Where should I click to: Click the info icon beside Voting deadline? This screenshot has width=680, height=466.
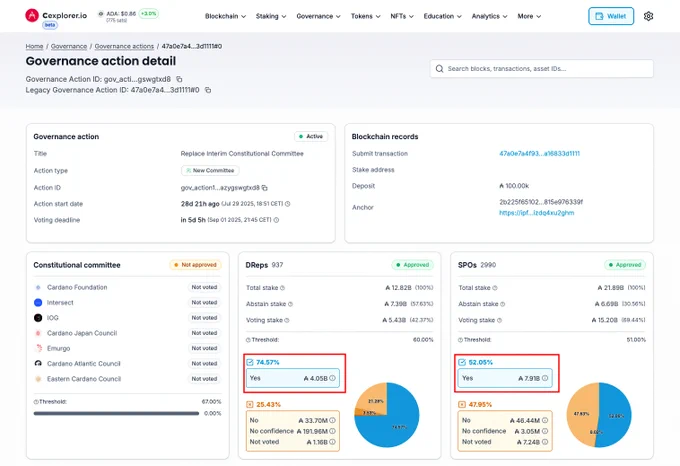pyautogui.click(x=276, y=220)
